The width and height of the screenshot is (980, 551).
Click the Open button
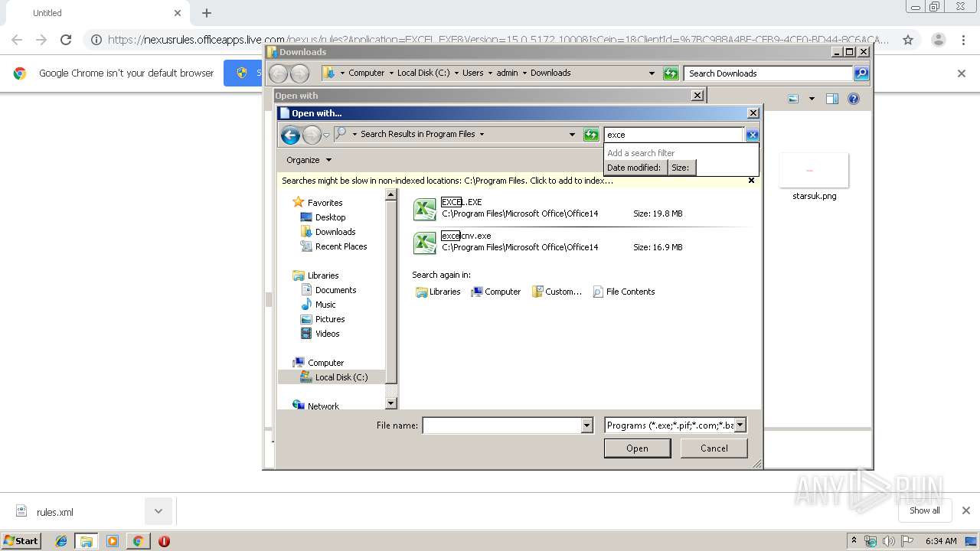637,448
